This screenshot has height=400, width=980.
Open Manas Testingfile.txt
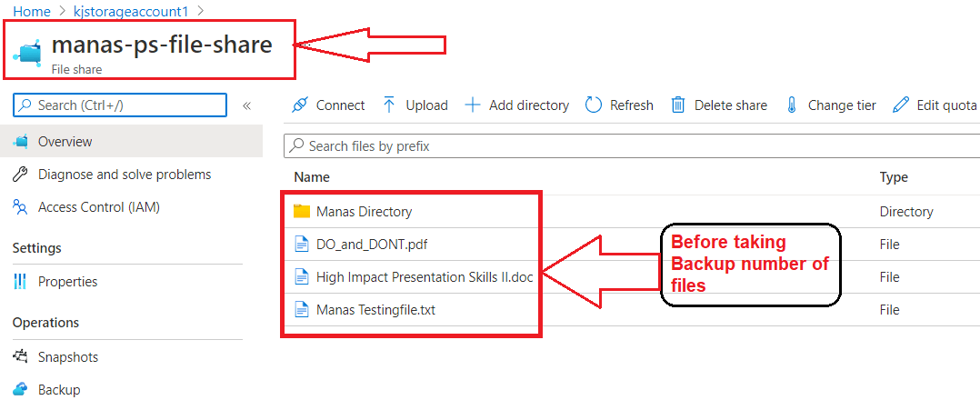pos(375,309)
